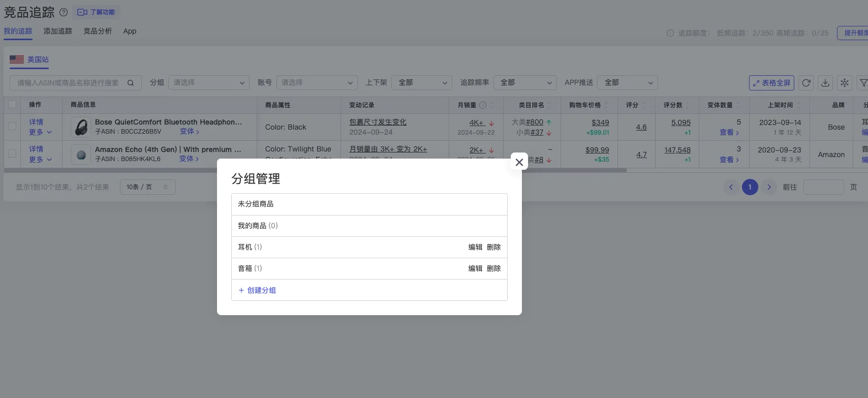Sort by 变体数量 column arrows

(x=738, y=105)
